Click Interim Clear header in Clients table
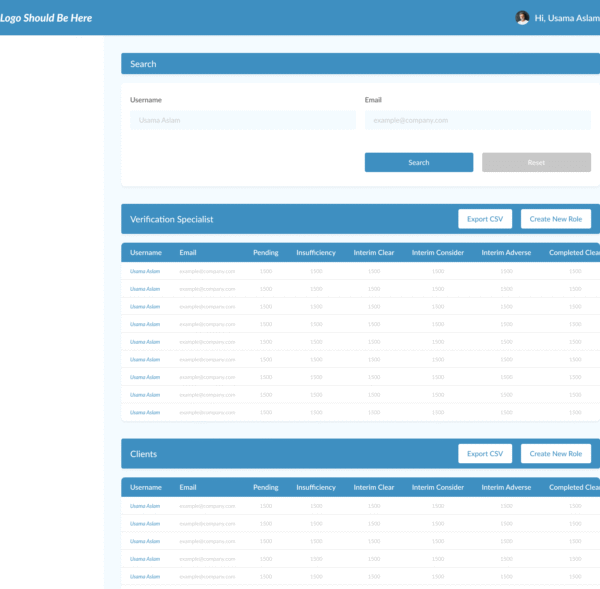600x589 pixels. pos(374,488)
